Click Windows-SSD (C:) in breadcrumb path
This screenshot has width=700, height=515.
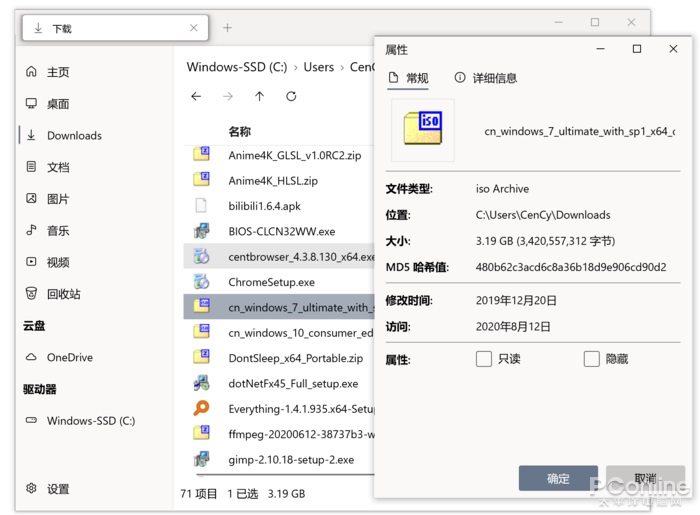237,67
